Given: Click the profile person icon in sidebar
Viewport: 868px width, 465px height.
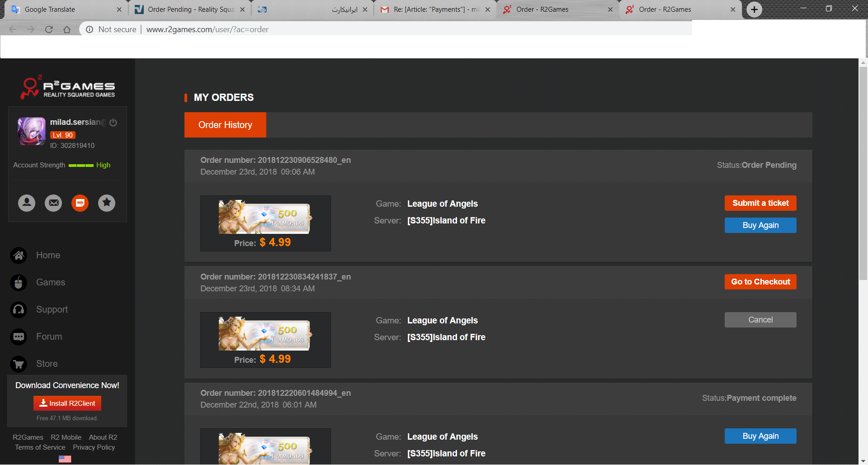Looking at the screenshot, I should 27,203.
